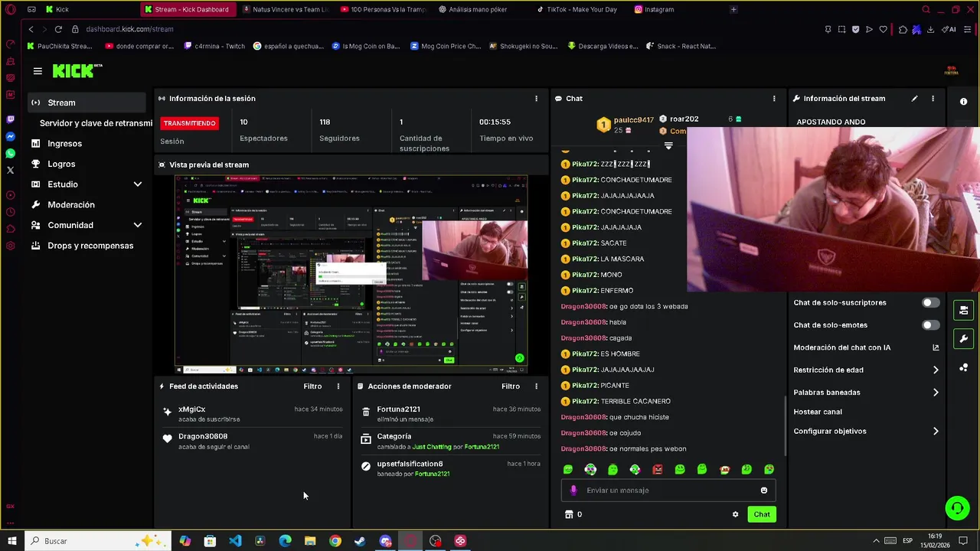Image resolution: width=980 pixels, height=551 pixels.
Task: Toggle Chat de solo-emotes switch
Action: click(930, 325)
